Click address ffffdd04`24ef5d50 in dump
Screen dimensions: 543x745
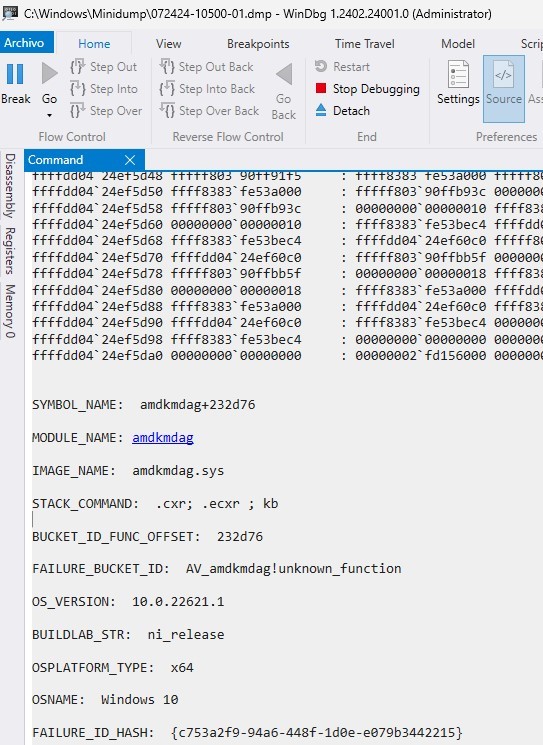[x=97, y=192]
